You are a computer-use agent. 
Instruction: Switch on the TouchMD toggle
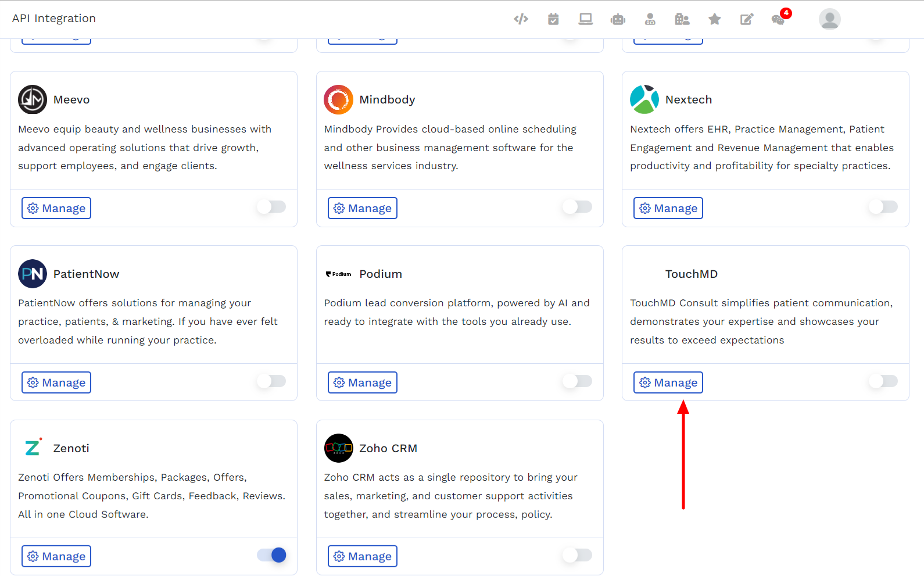883,381
